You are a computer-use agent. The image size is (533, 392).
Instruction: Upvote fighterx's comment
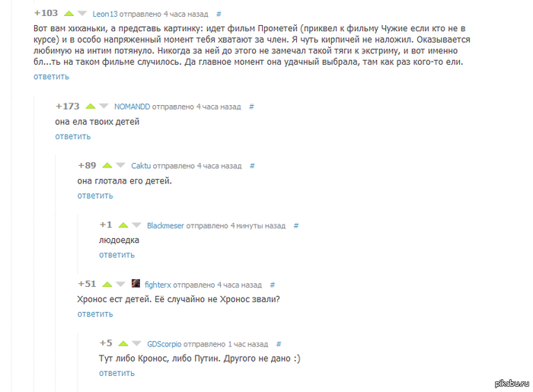point(107,285)
